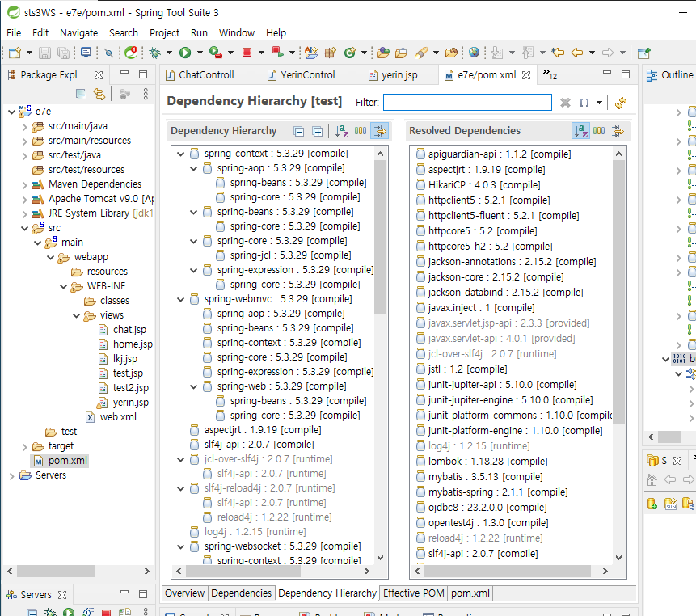Collapse jcl-over-slf4j dependency node
The width and height of the screenshot is (696, 616).
[180, 459]
